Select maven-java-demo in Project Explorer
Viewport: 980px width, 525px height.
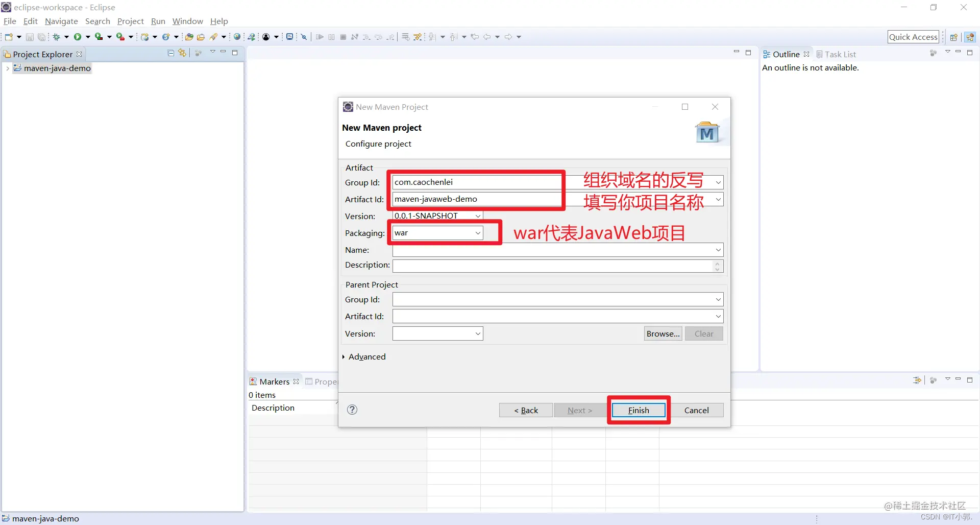[52, 68]
